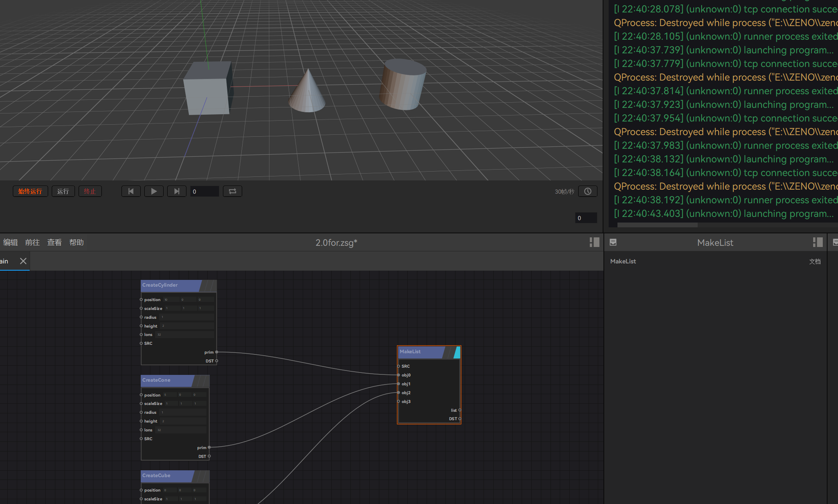
Task: Toggle the loop playback icon
Action: [233, 192]
